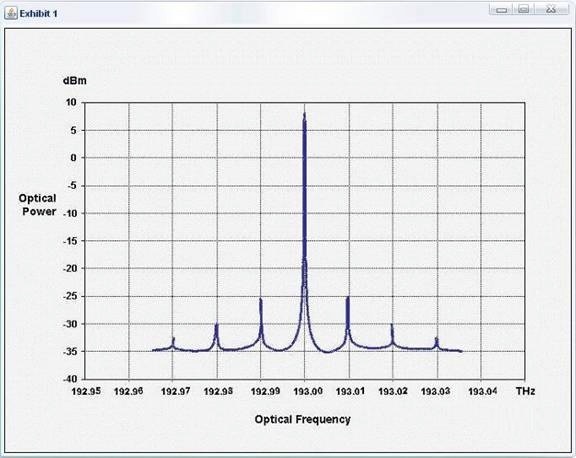Close the Exhibit 1 window

coord(550,10)
